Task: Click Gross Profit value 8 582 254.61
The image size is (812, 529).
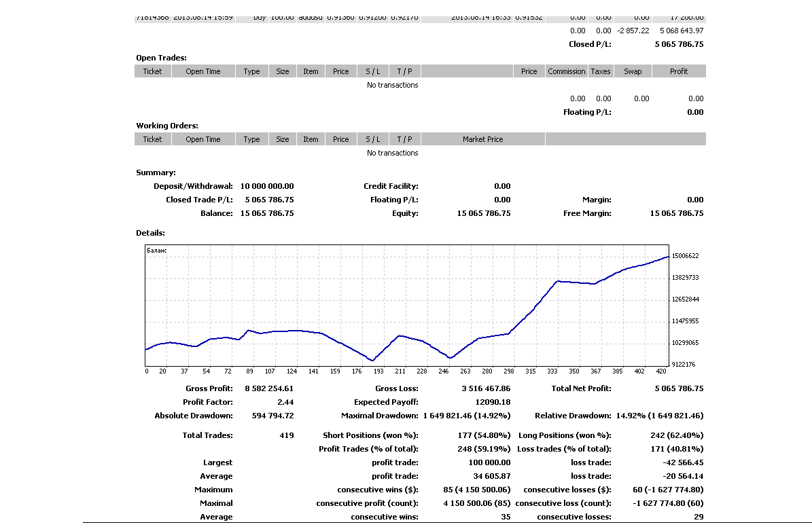Action: click(x=269, y=388)
